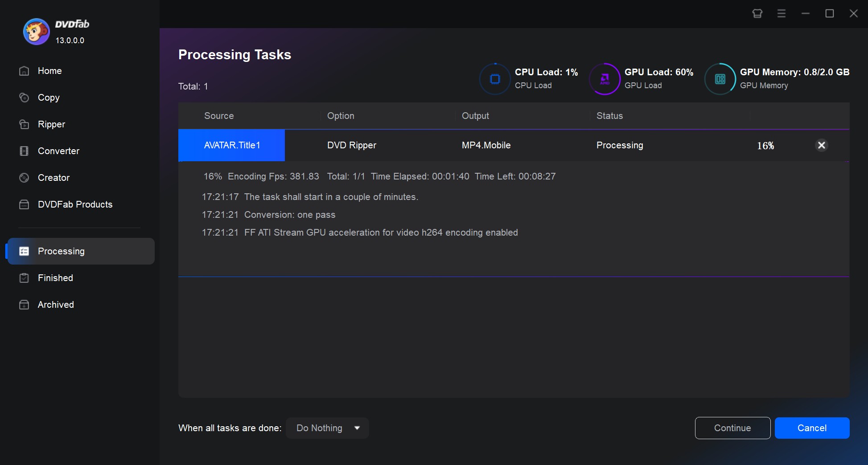This screenshot has height=465, width=868.
Task: Click the Converter film icon
Action: click(24, 151)
